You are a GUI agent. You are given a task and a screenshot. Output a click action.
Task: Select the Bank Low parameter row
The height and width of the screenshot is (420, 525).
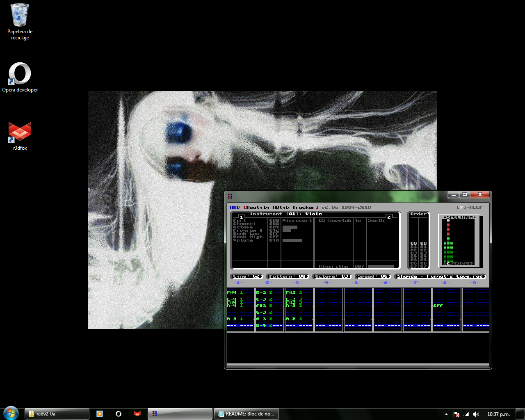coord(256,233)
